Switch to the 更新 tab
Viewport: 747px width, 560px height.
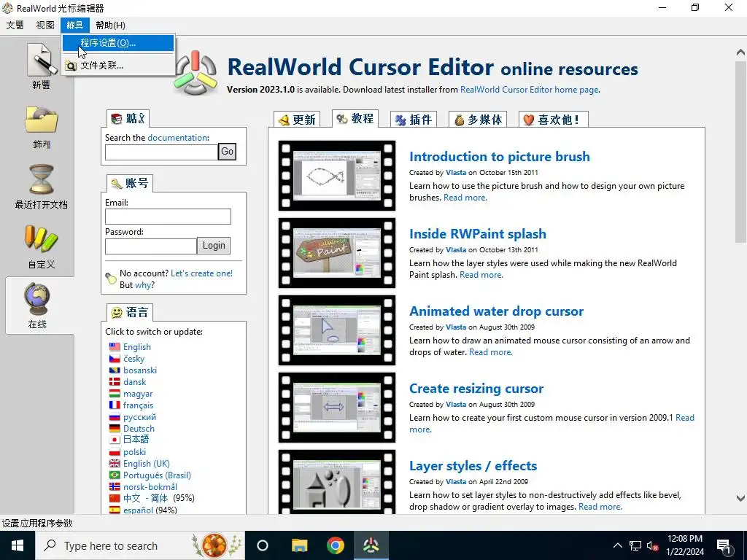click(298, 120)
